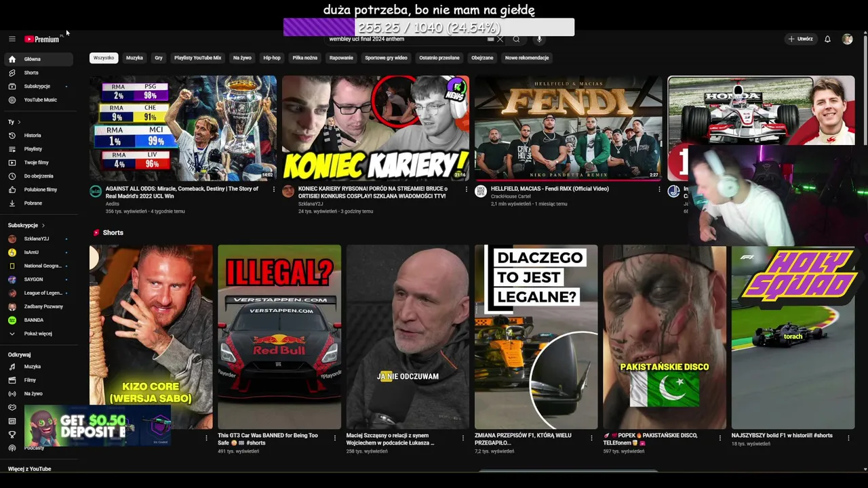868x488 pixels.
Task: Play the FENDI remix video thumbnail
Action: (x=568, y=128)
